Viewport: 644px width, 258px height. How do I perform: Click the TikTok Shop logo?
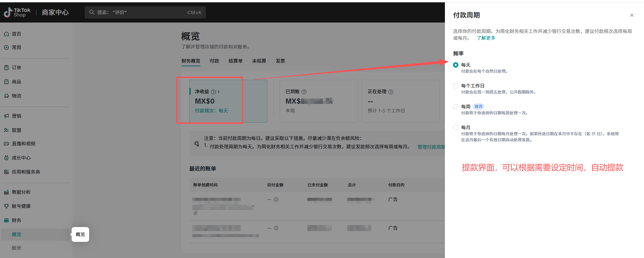(17, 12)
